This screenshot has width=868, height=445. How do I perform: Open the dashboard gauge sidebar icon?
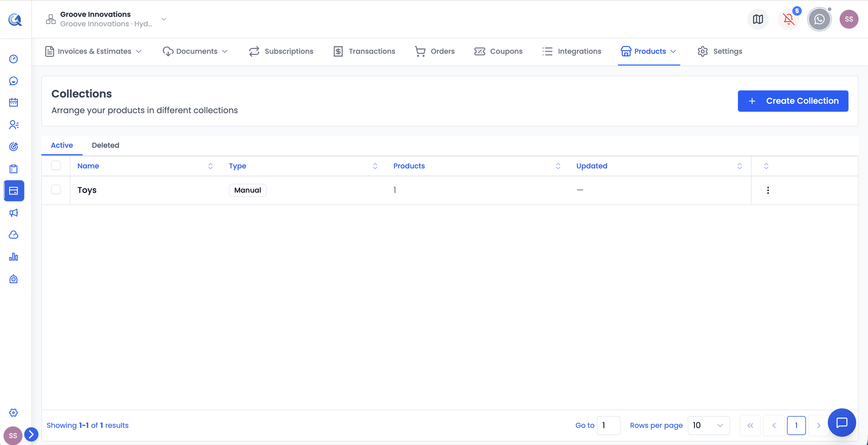[14, 59]
